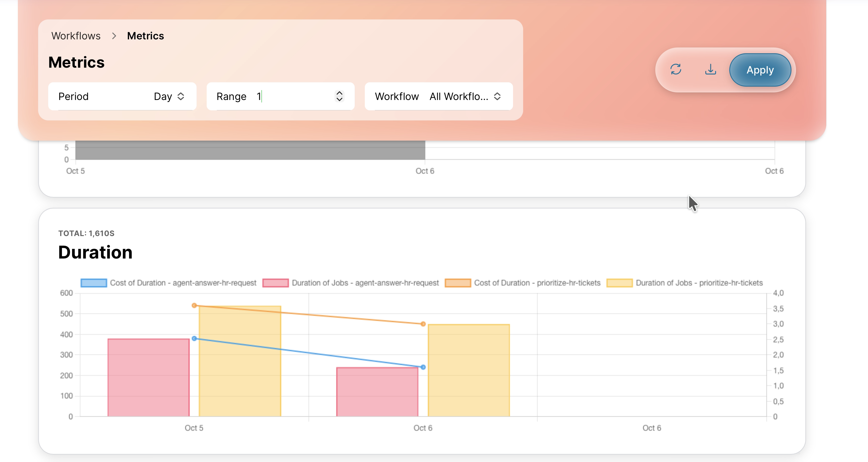The image size is (868, 462).
Task: Select the Metrics breadcrumb item
Action: point(146,36)
